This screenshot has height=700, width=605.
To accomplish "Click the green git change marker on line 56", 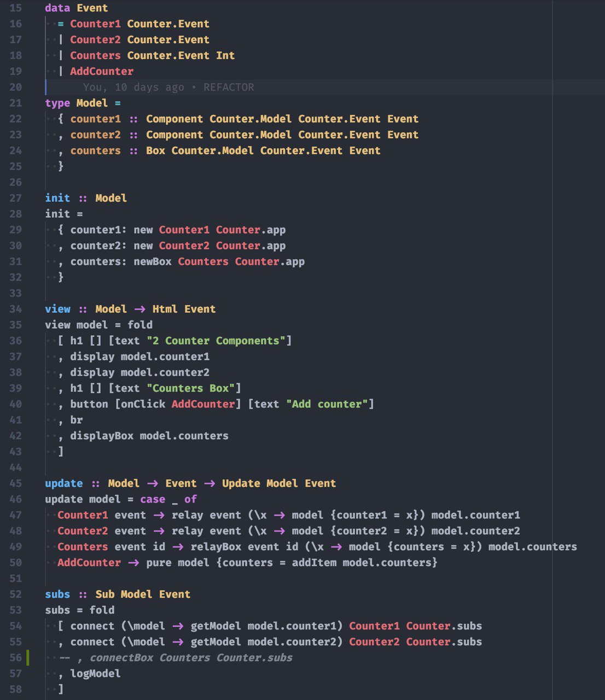I will coord(28,658).
